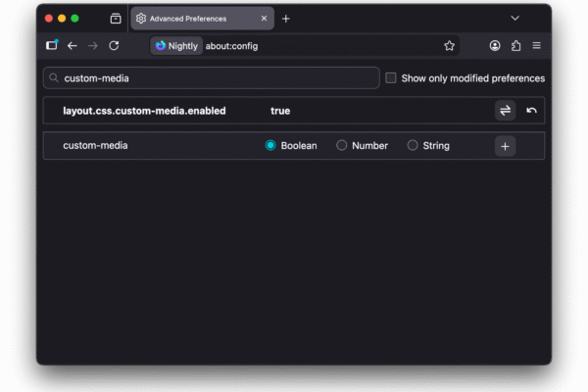The height and width of the screenshot is (392, 588).
Task: Check Show only modified preferences
Action: point(391,78)
